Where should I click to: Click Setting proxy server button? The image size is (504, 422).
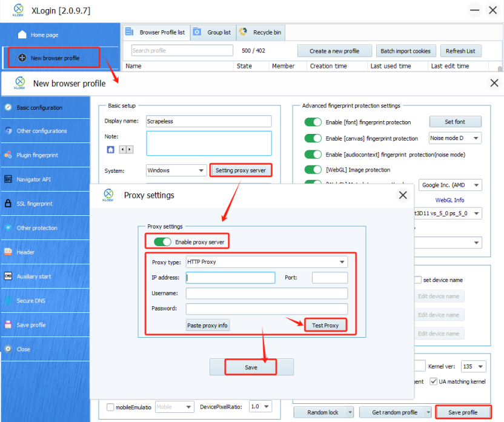(x=240, y=170)
